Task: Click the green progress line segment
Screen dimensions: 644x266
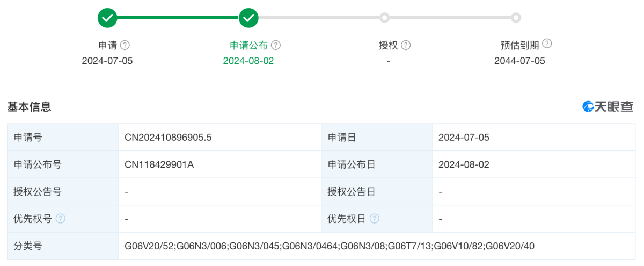Action: coord(178,18)
